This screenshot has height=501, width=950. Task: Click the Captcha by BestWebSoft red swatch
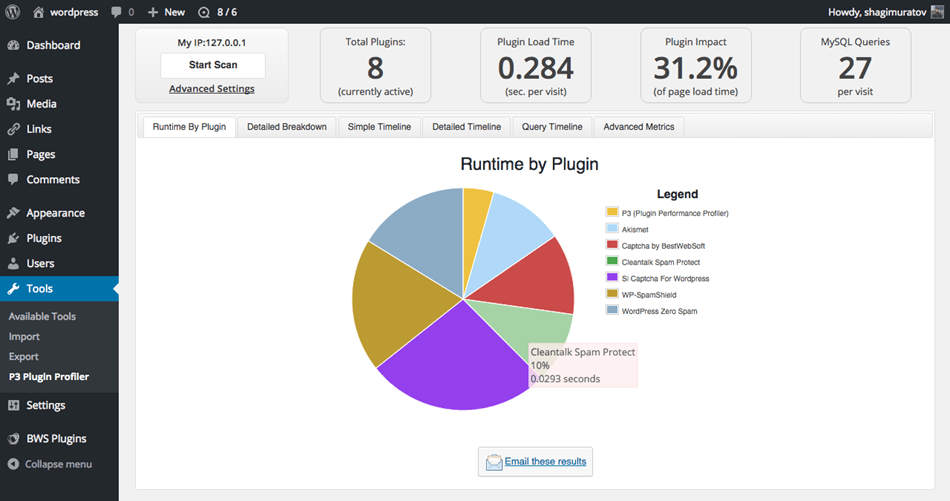(612, 245)
